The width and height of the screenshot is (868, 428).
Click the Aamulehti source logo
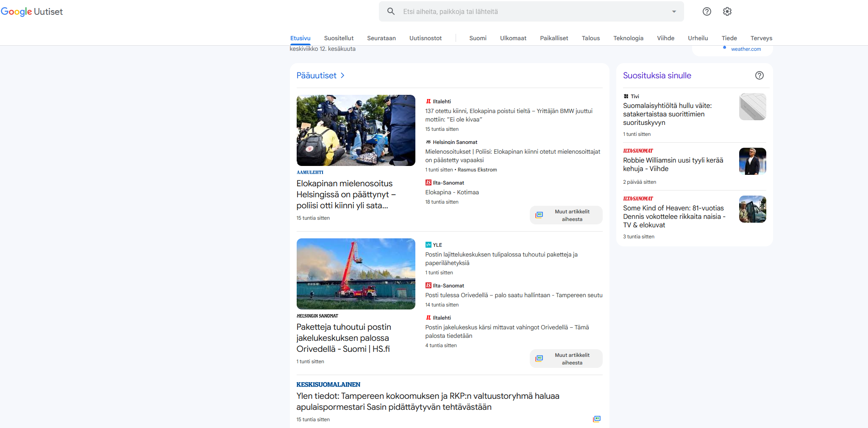[x=310, y=172]
